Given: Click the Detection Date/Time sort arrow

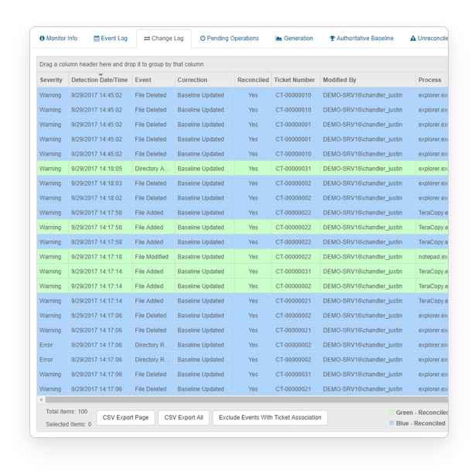Looking at the screenshot, I should coord(101,74).
